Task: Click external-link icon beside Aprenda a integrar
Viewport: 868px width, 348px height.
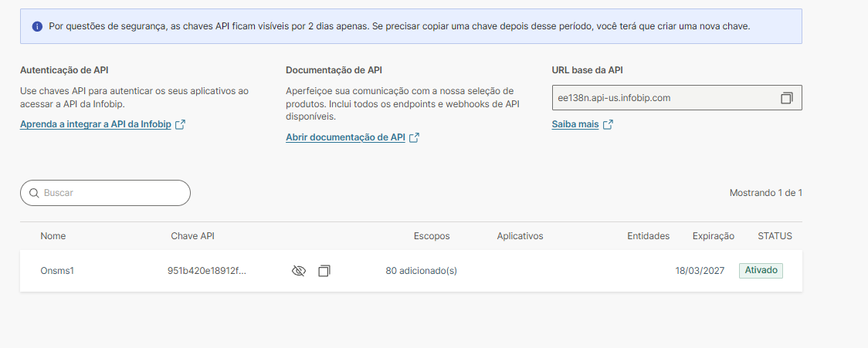Action: click(180, 125)
